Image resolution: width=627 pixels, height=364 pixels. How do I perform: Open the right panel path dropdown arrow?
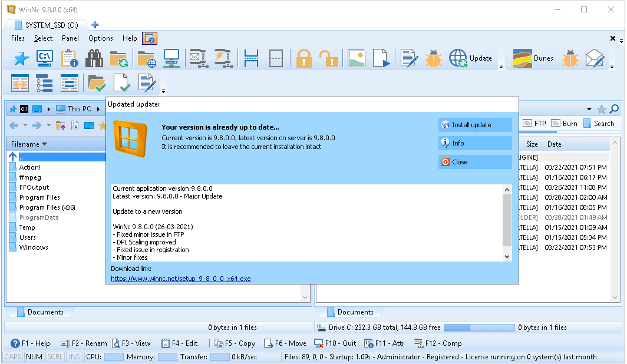[589, 109]
